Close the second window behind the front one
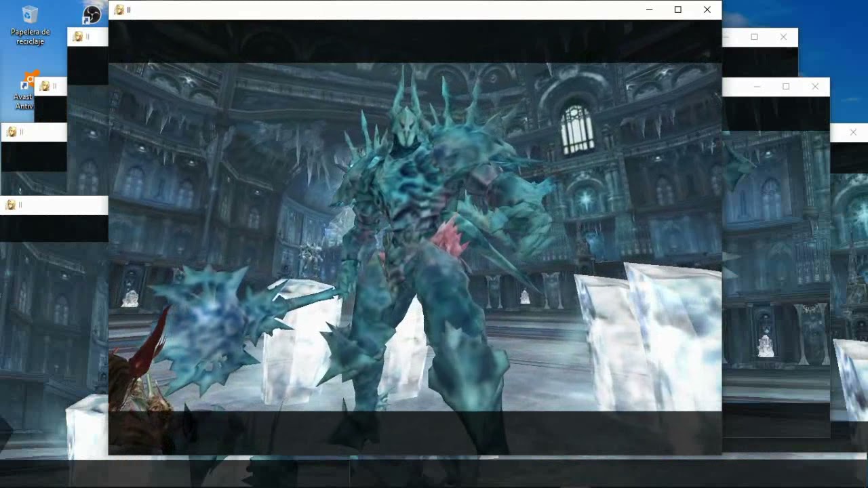The height and width of the screenshot is (488, 868). 783,37
